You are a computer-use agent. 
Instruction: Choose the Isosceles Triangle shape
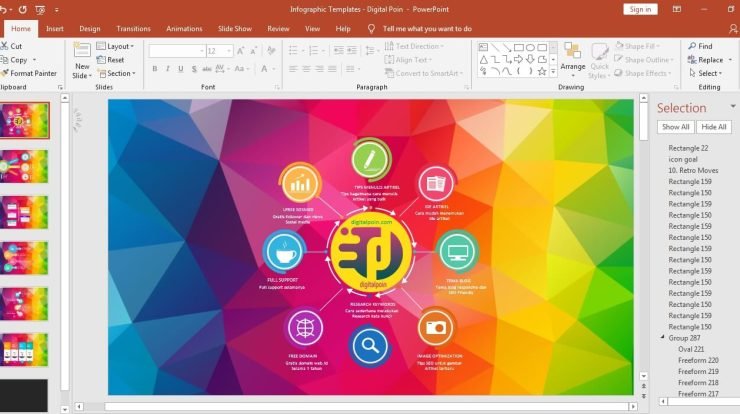click(x=483, y=59)
